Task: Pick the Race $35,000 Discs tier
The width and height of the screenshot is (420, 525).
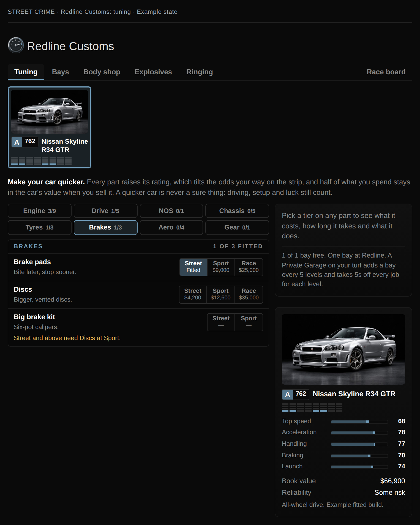Action: click(x=249, y=294)
